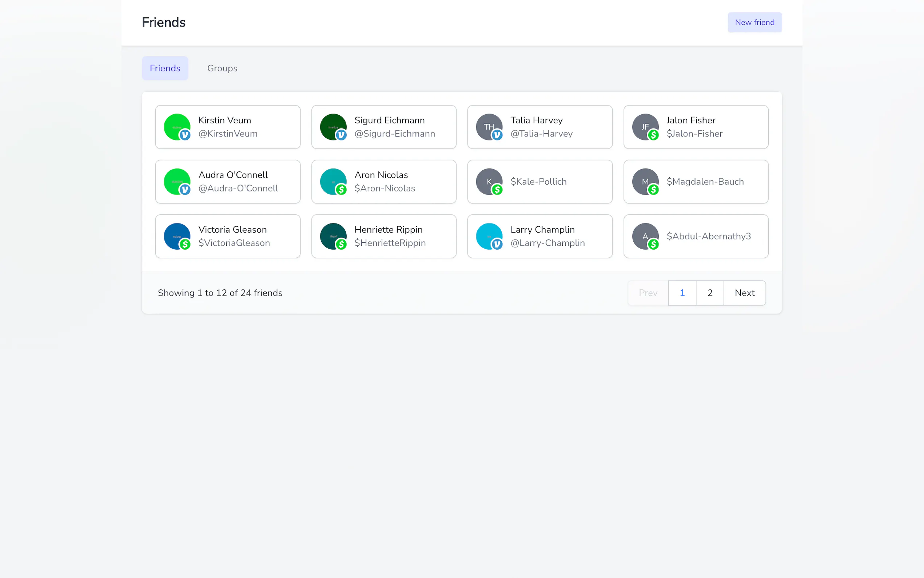Open the $Abdul-Abernathy3 friend card

pos(708,236)
